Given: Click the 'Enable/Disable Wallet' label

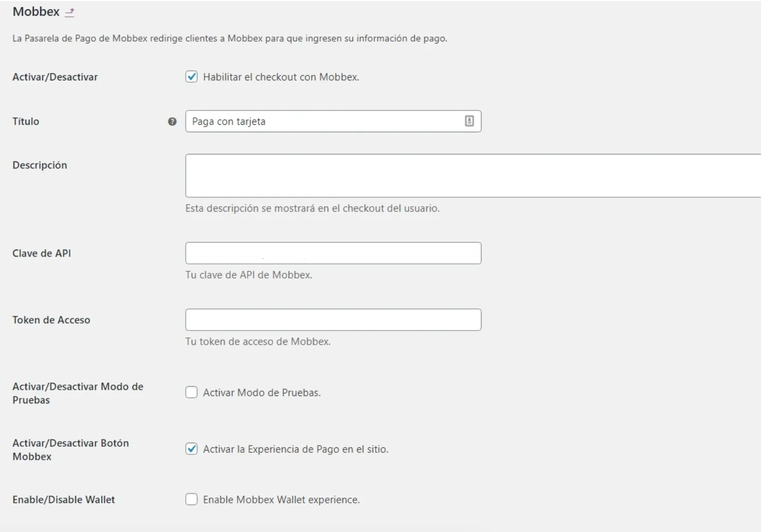Looking at the screenshot, I should click(x=63, y=500).
